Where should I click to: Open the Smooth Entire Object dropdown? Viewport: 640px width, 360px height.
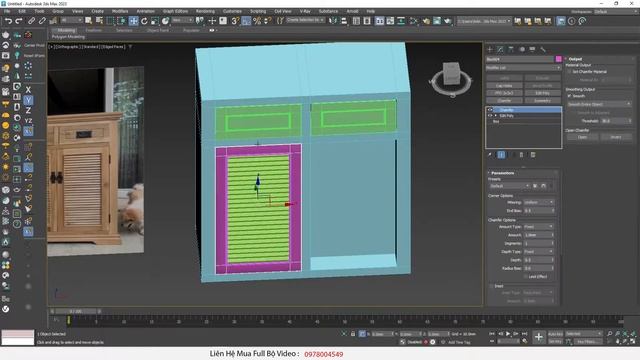599,104
